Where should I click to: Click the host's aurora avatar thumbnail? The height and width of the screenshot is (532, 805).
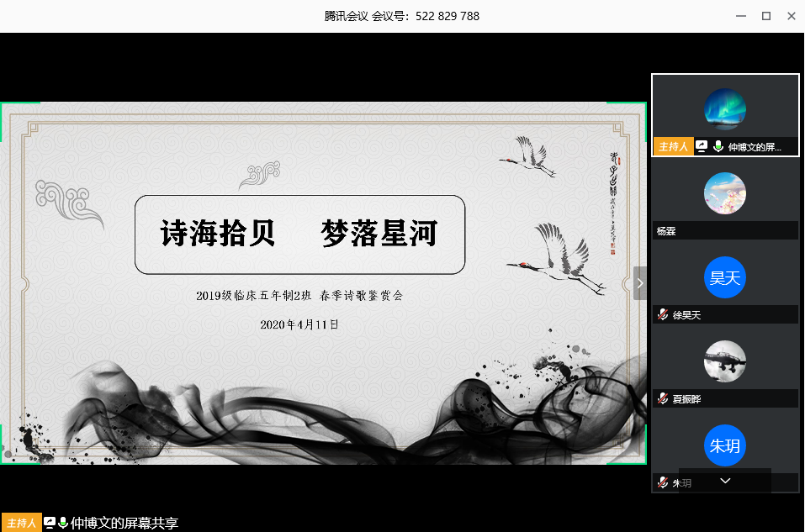pos(724,109)
